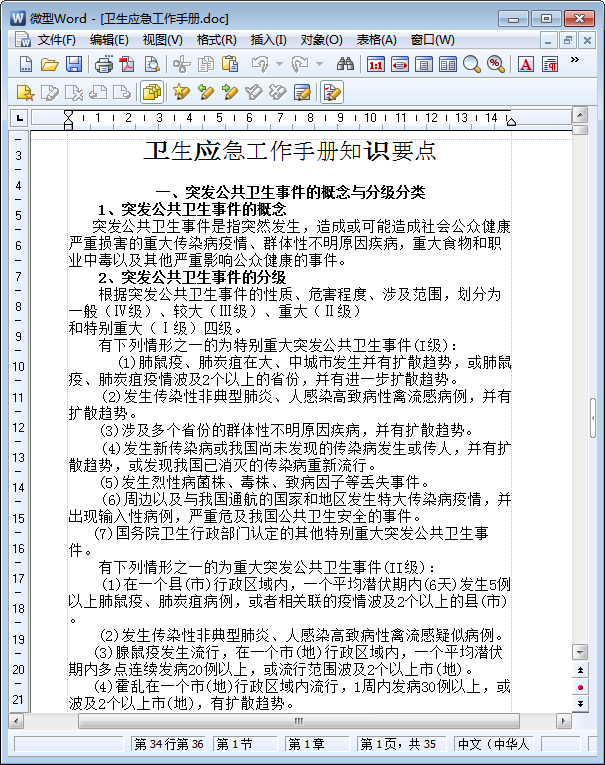The width and height of the screenshot is (605, 765).
Task: Switch to single page view icon
Action: (424, 64)
